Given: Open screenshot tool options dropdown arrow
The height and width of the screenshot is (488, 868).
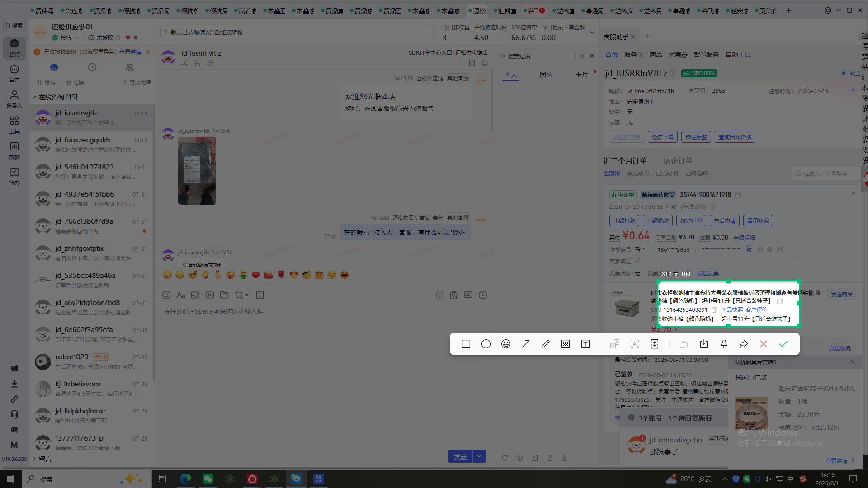Looking at the screenshot, I should 247,295.
